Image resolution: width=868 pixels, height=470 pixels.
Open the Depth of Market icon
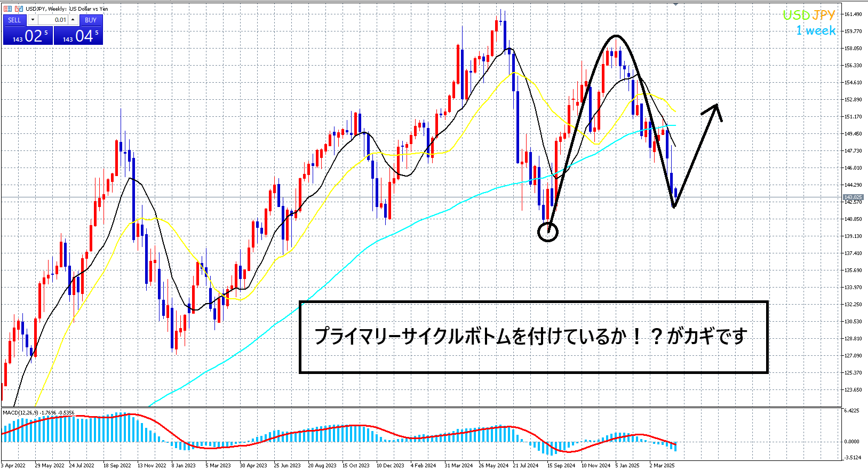pos(19,9)
